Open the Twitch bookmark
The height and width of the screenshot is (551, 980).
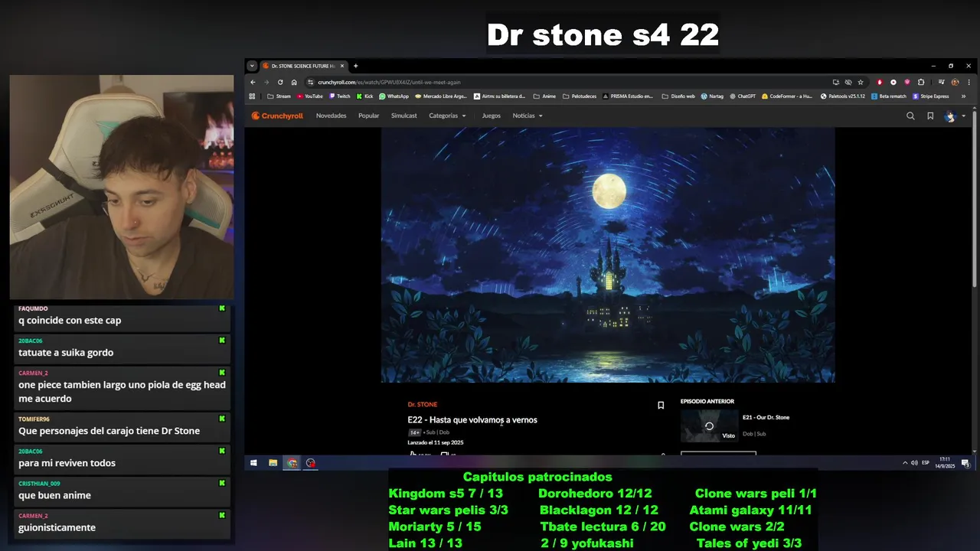click(339, 96)
